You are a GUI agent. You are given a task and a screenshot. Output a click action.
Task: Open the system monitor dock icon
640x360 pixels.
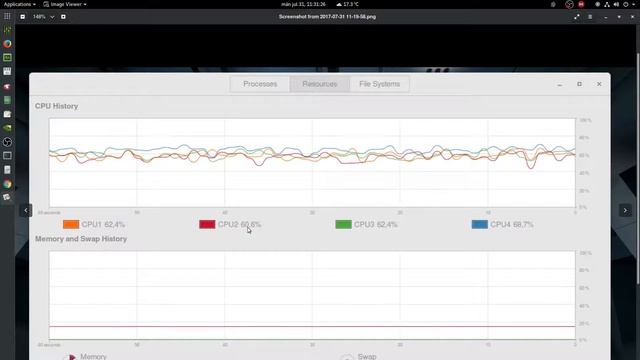[7, 58]
